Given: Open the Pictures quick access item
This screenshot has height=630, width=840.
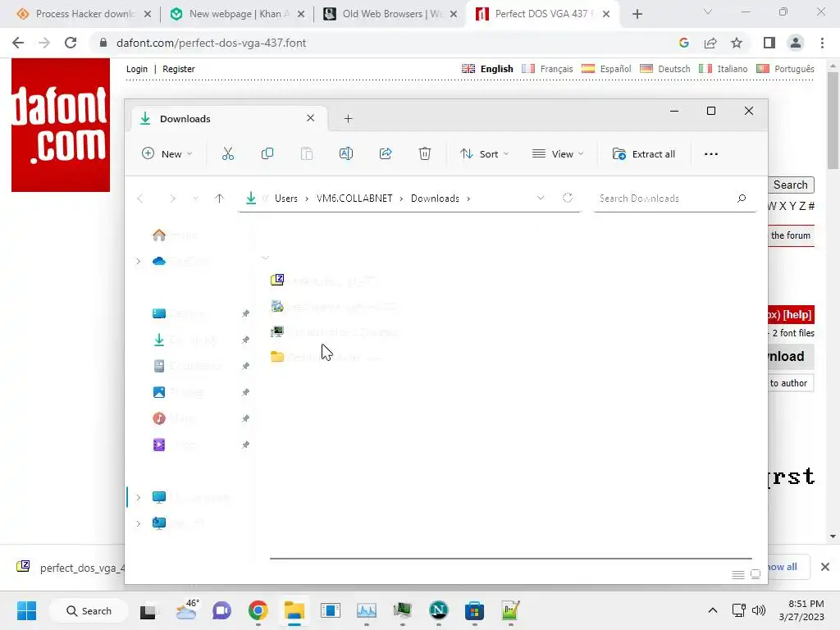Looking at the screenshot, I should point(178,392).
